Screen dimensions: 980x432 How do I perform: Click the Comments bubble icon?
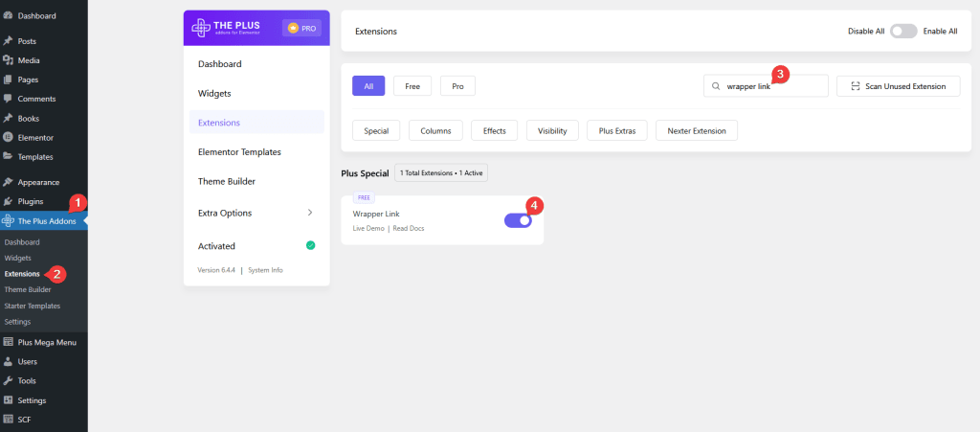coord(8,99)
